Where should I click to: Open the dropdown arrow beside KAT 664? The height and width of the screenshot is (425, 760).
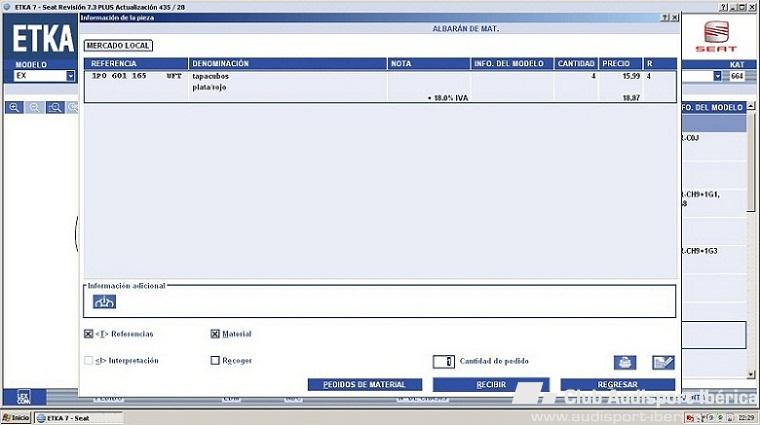tap(717, 76)
